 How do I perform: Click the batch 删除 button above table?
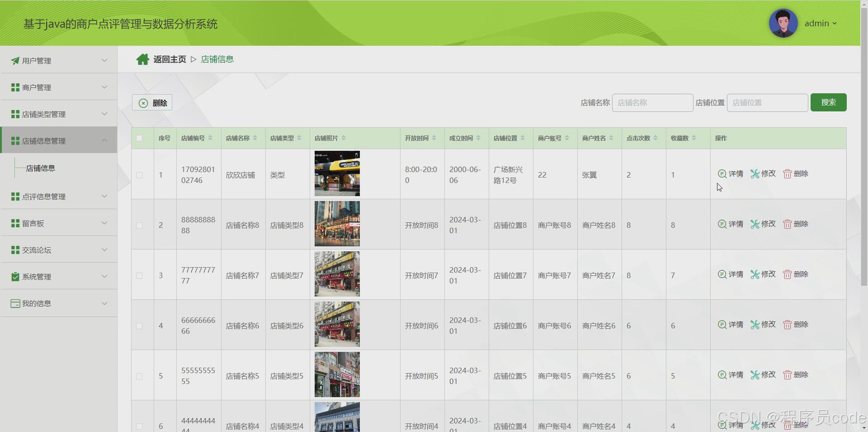tap(152, 103)
